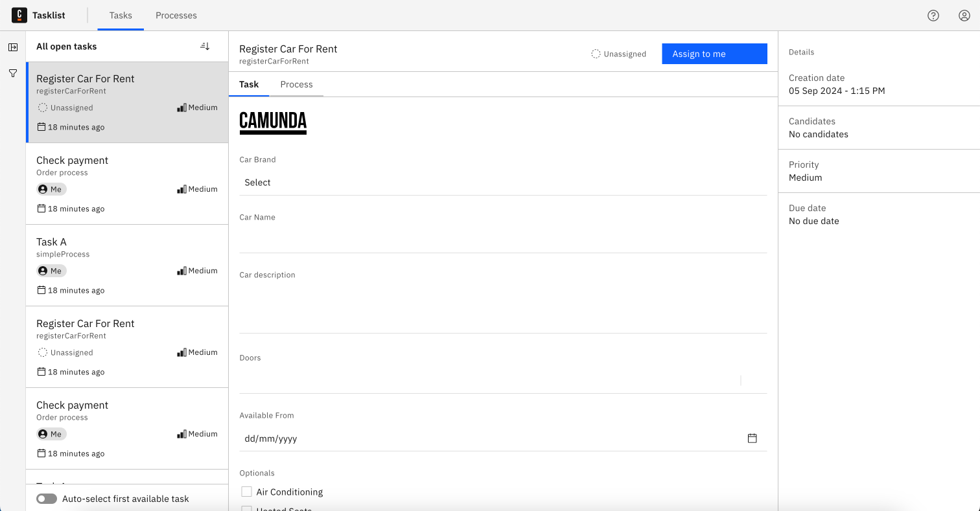980x511 pixels.
Task: Check the Air Conditioning checkbox
Action: point(247,492)
